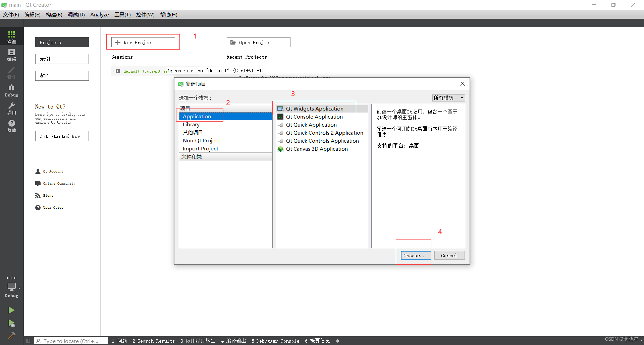Open 2 Search Results pane

coord(154,341)
